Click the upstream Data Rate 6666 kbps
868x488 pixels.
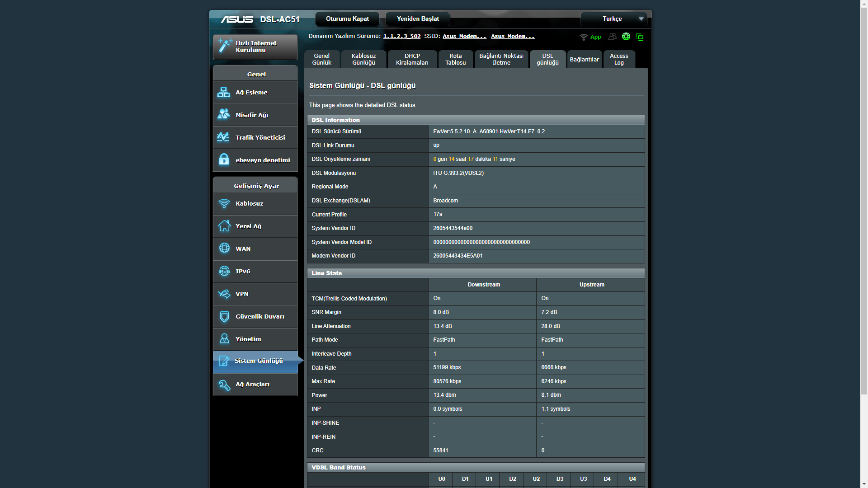coord(554,367)
